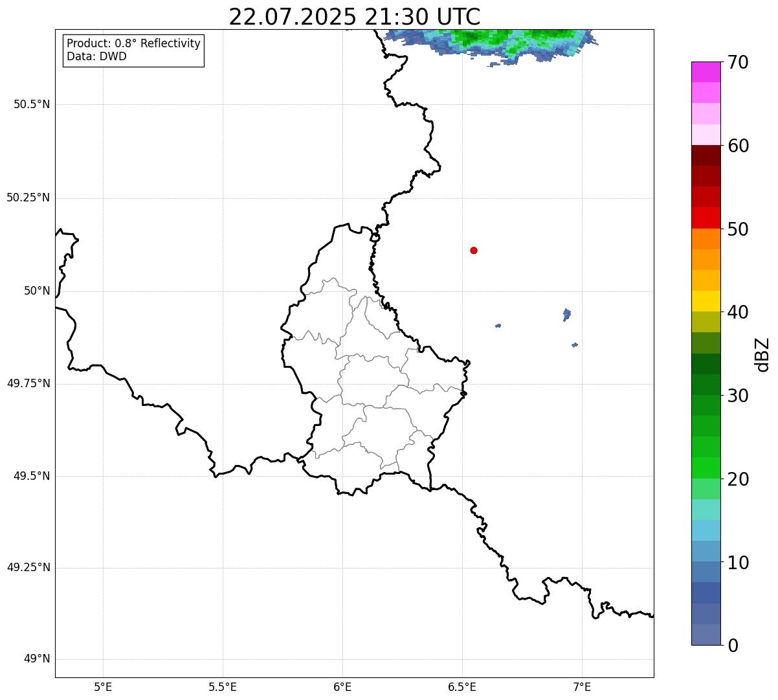The image size is (778, 700).
Task: Click the colorbar value 60
Action: pyautogui.click(x=739, y=146)
